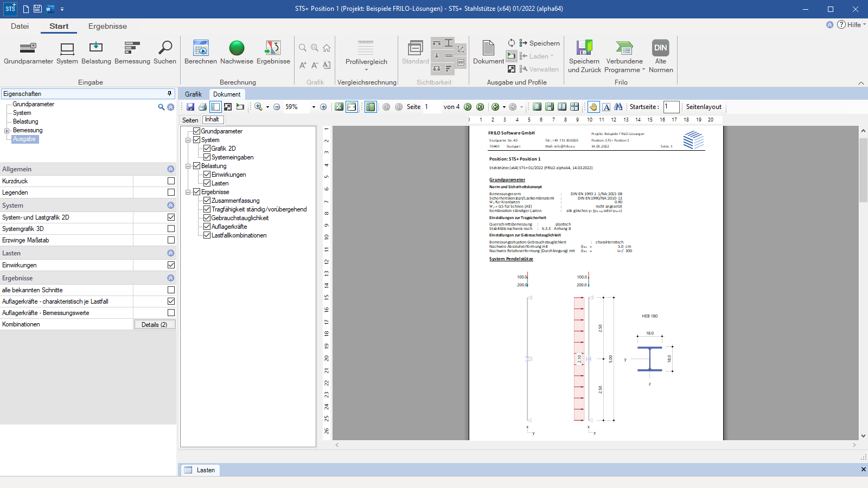Run Berechnen in the ribbon
Viewport: 868px width, 488px height.
pos(201,53)
